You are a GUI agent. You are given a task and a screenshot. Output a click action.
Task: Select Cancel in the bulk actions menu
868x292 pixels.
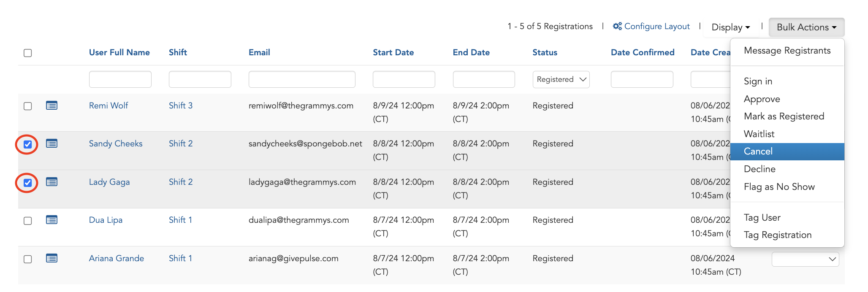point(787,151)
